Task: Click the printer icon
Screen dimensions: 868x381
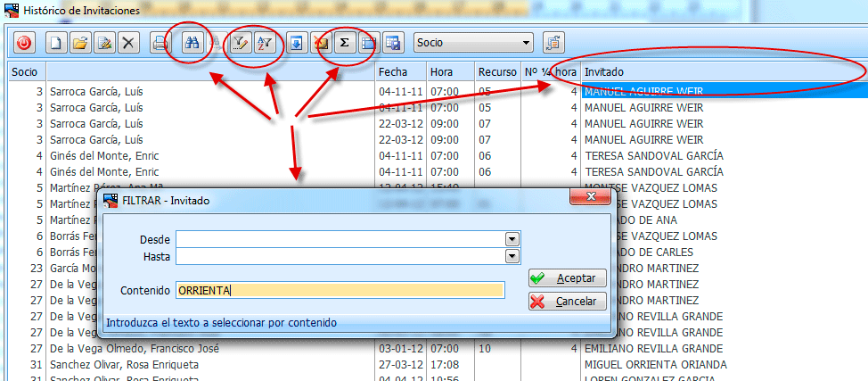Action: click(160, 42)
